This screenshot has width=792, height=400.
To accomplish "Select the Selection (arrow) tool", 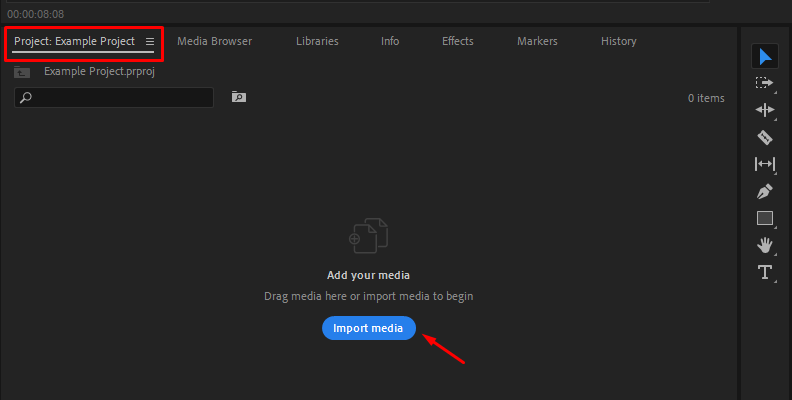I will [765, 56].
